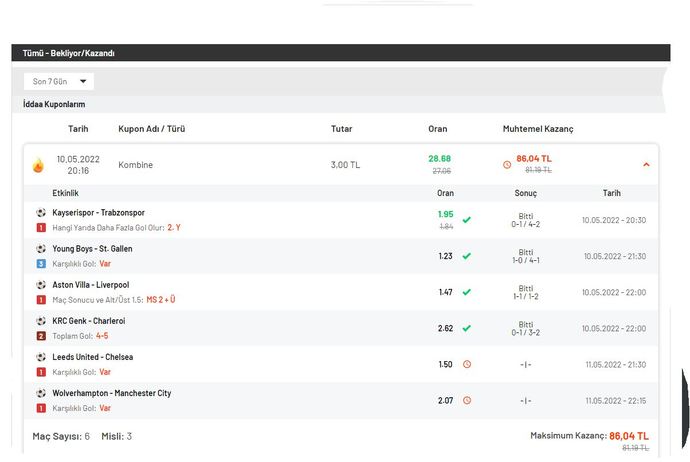This screenshot has width=690, height=462.
Task: Click the Maksimum Kazanç 86,04 TL amount
Action: (629, 436)
